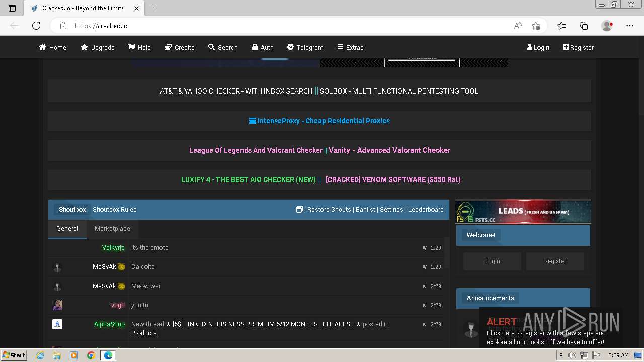Click Login in the top navigation

pyautogui.click(x=538, y=47)
